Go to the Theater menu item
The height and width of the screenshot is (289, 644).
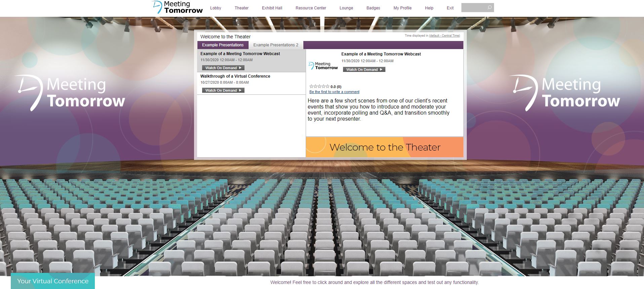tap(241, 8)
